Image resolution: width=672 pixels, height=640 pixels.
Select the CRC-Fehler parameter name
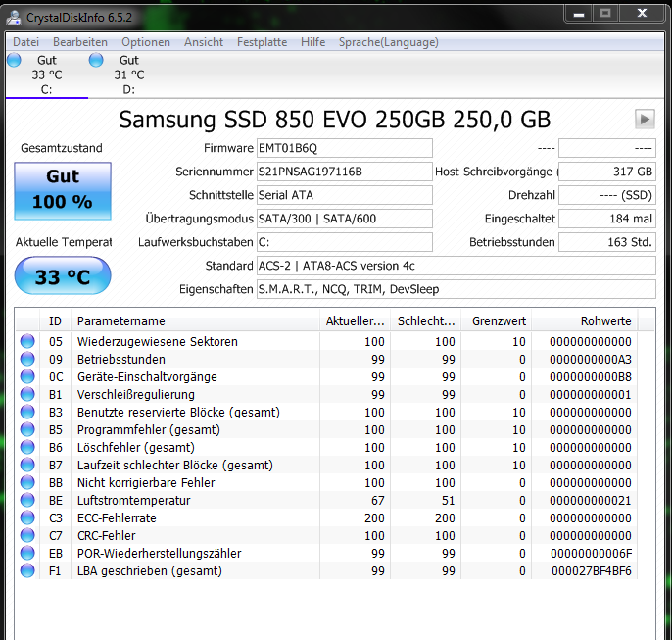(106, 535)
